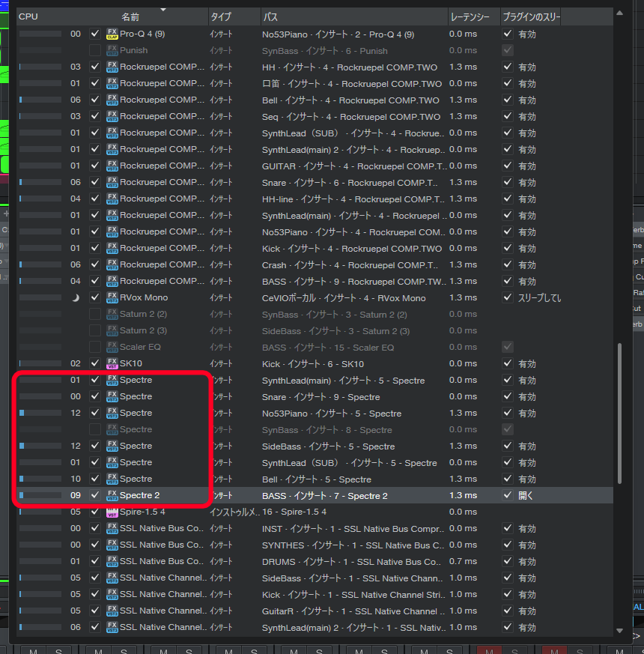644x654 pixels.
Task: Enable the Saturn 2 (2) plugin checkbox
Action: [94, 314]
